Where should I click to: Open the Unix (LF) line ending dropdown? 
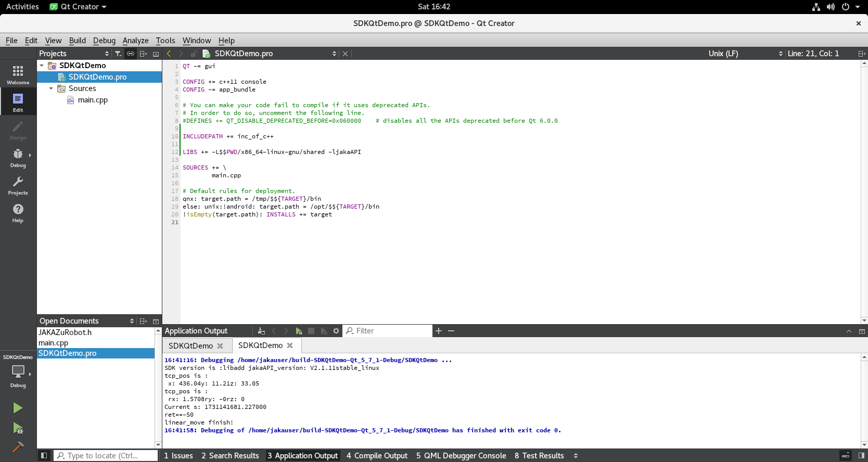coord(745,54)
